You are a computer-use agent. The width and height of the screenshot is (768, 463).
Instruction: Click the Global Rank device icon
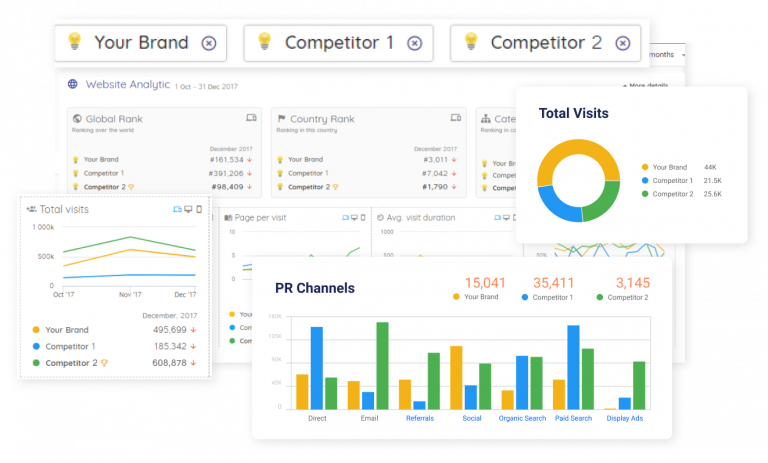(251, 118)
